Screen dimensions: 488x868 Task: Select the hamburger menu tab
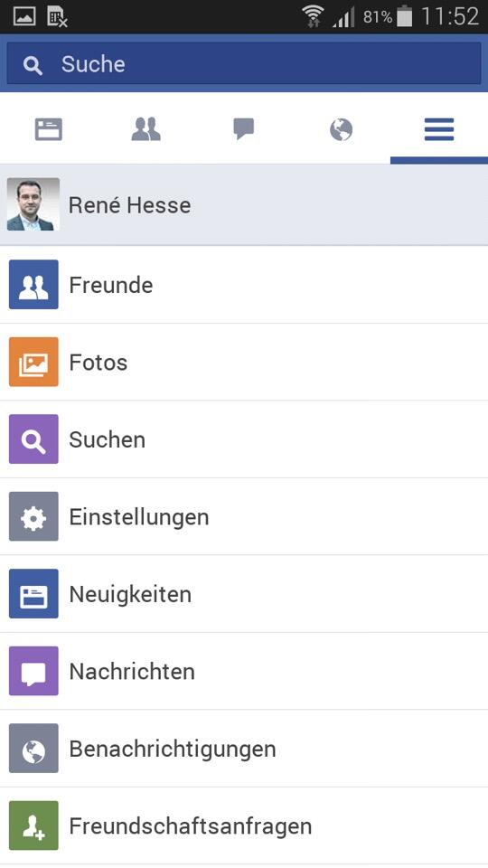click(x=439, y=129)
